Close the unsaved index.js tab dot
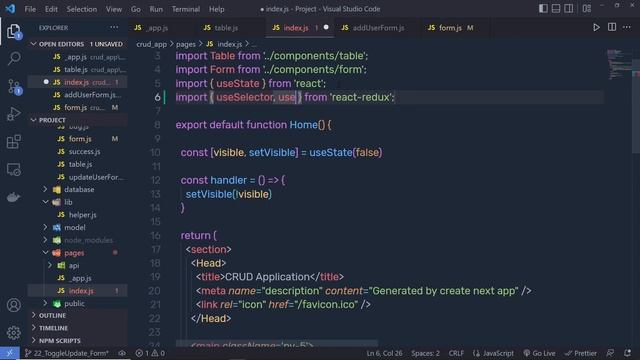640x360 pixels. coord(326,27)
